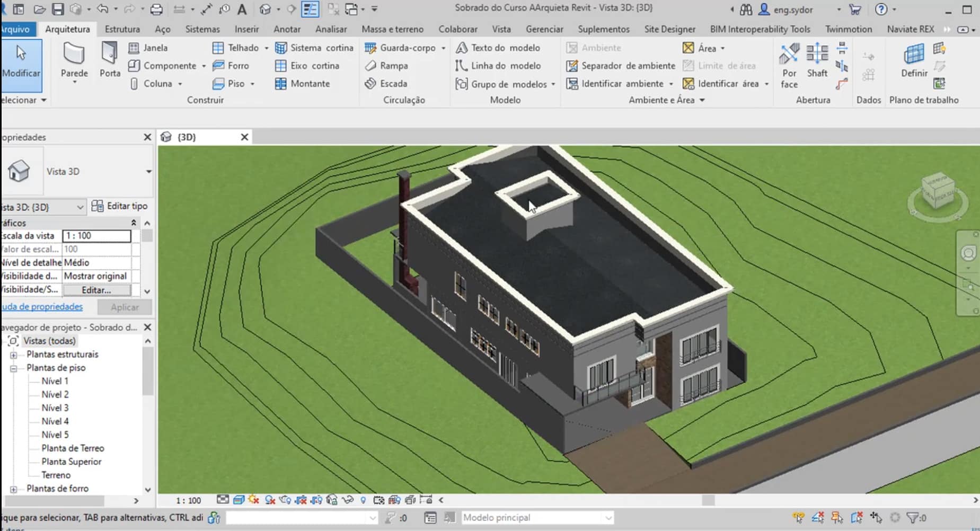Toggle the sun path in view control bar

point(253,499)
